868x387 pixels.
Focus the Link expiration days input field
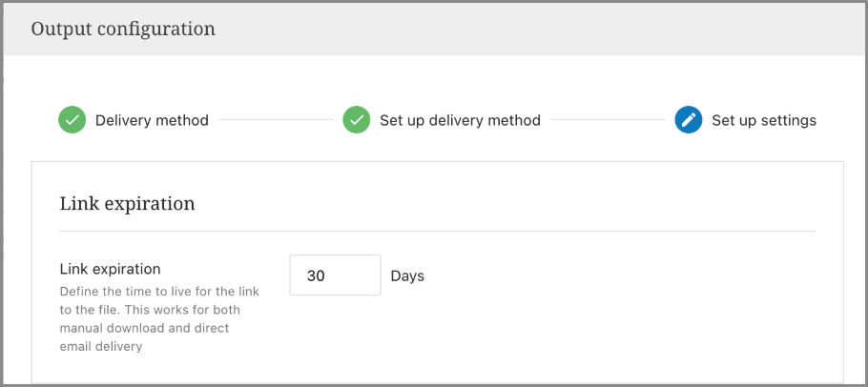(x=335, y=275)
